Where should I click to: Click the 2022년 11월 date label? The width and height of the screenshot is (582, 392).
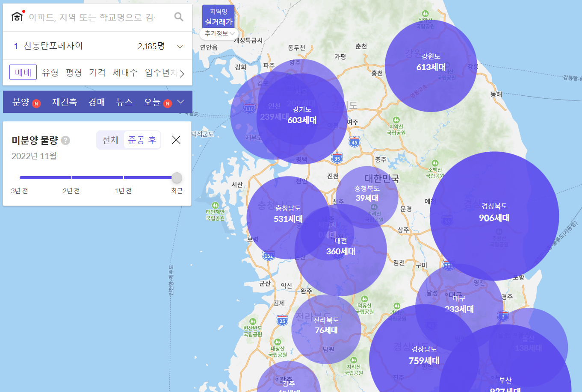pos(34,156)
